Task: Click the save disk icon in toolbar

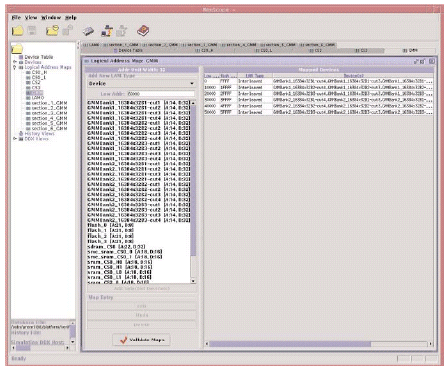Action: [x=32, y=31]
